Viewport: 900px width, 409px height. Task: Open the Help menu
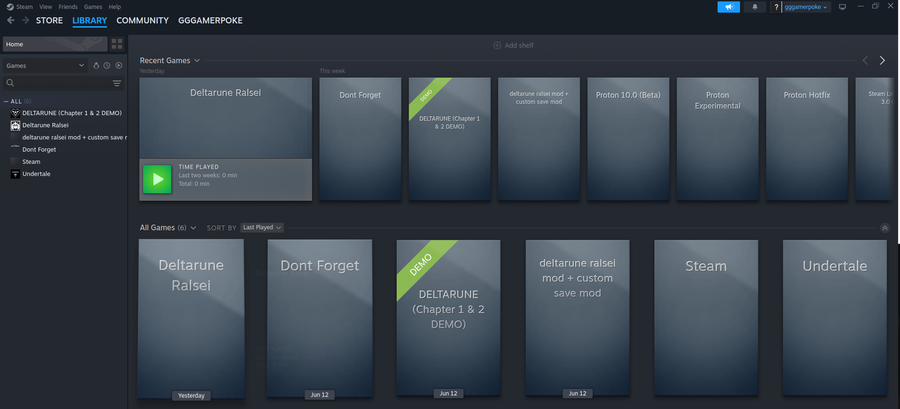115,7
